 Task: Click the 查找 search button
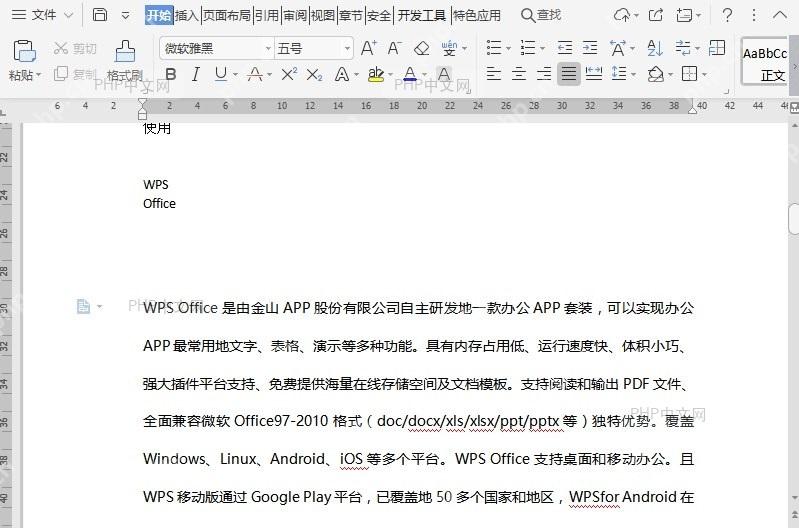[541, 15]
